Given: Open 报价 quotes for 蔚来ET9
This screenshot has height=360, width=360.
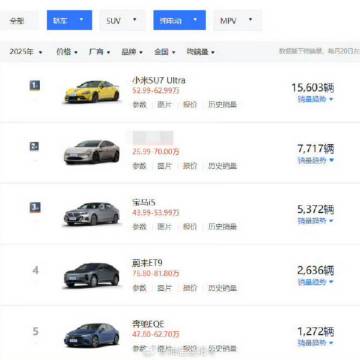Looking at the screenshot, I should [190, 288].
